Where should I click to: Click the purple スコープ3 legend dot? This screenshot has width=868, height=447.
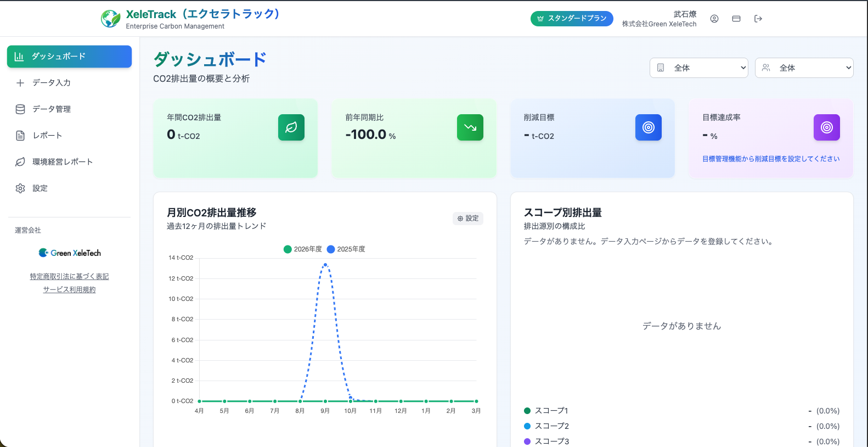[527, 442]
